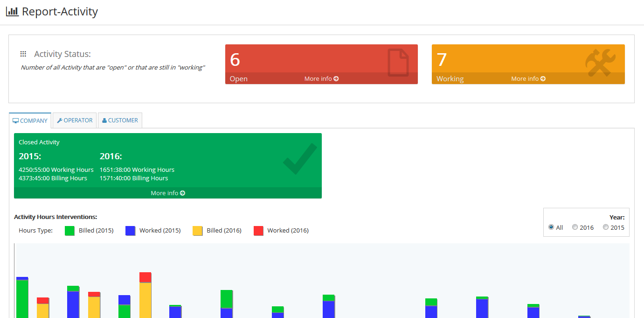This screenshot has height=318, width=644.
Task: Click '1651:38:00 Working Hours' for 2016
Action: click(x=137, y=170)
